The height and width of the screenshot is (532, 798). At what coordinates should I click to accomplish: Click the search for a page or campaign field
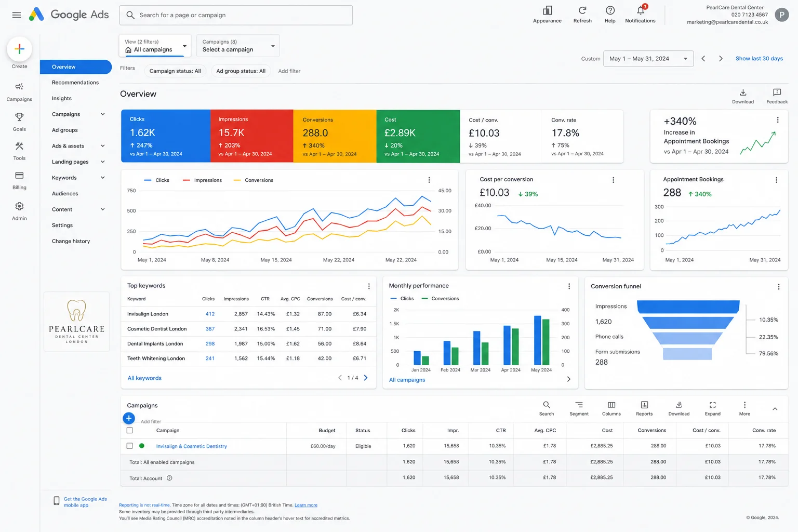point(236,15)
